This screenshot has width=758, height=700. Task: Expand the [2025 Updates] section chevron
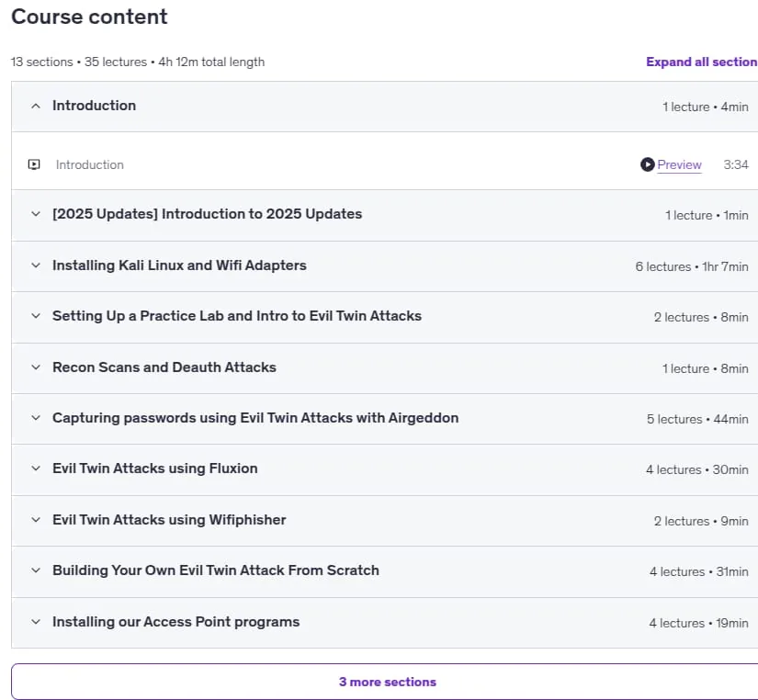click(36, 214)
